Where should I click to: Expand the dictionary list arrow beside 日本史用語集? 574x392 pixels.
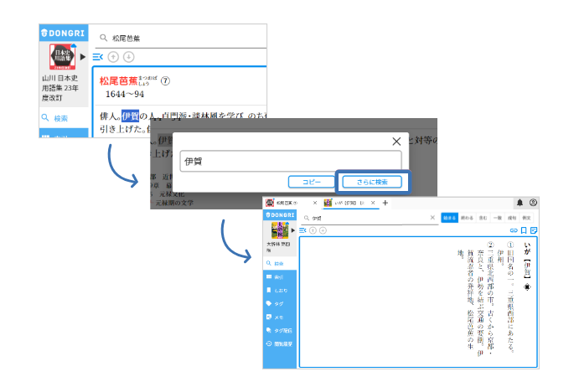pyautogui.click(x=83, y=57)
